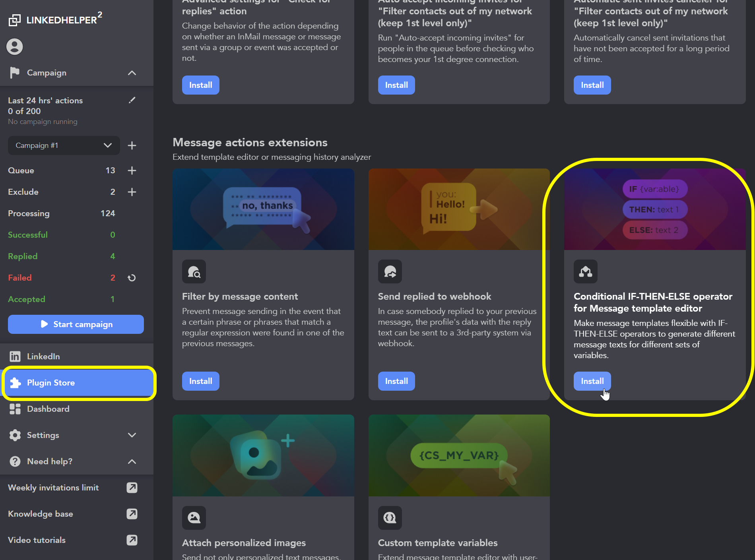Click the Conditional IF-THEN-ELSE plugin icon
This screenshot has height=560, width=755.
point(586,271)
